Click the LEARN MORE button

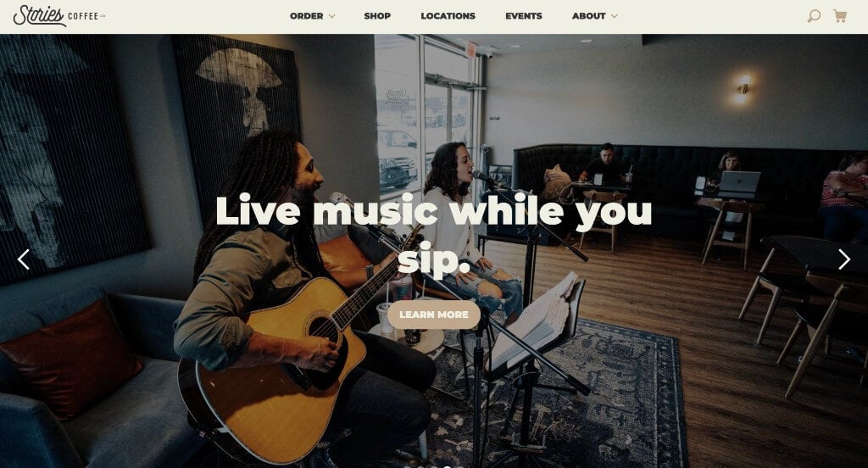coord(433,315)
